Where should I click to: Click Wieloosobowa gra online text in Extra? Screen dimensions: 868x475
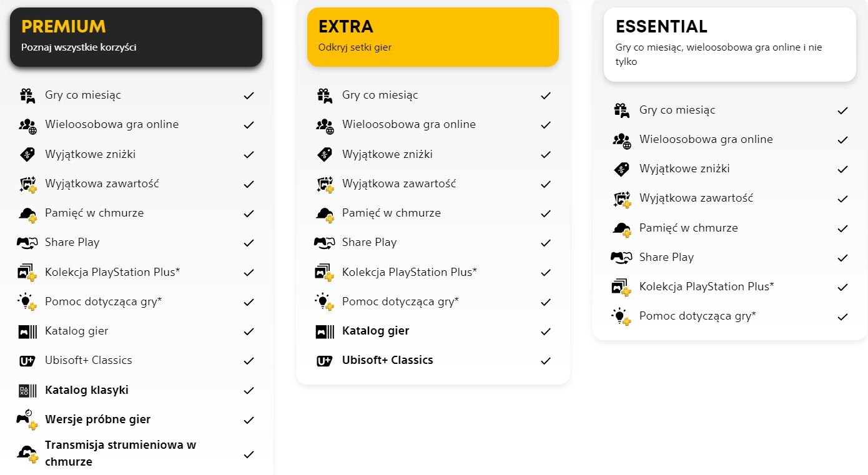click(409, 124)
